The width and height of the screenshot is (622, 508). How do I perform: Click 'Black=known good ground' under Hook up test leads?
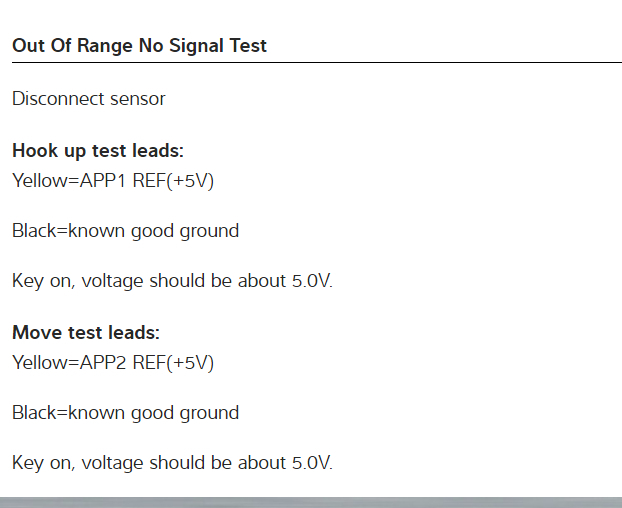click(125, 231)
